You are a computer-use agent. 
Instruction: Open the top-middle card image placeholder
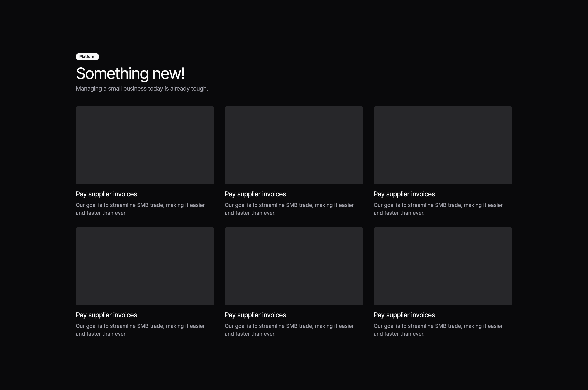pyautogui.click(x=294, y=145)
